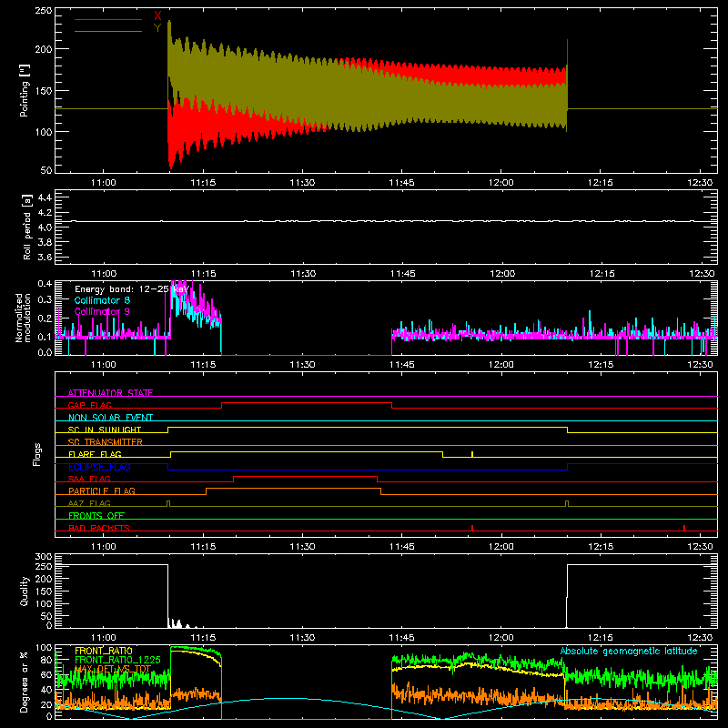Click the green FRONT_RATIO_1225 legend label
Viewport: 728px width, 728px height.
pyautogui.click(x=117, y=660)
